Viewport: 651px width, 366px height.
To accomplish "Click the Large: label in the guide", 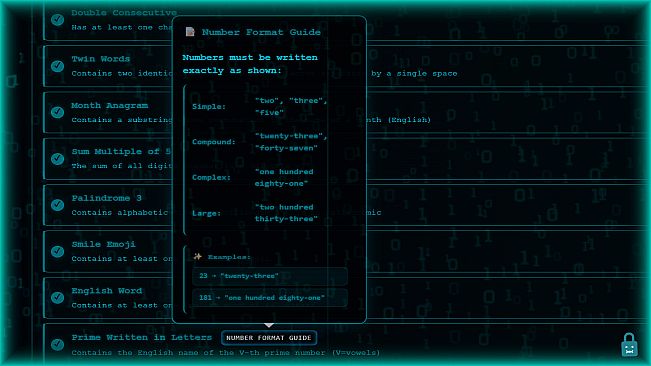I will click(x=206, y=213).
